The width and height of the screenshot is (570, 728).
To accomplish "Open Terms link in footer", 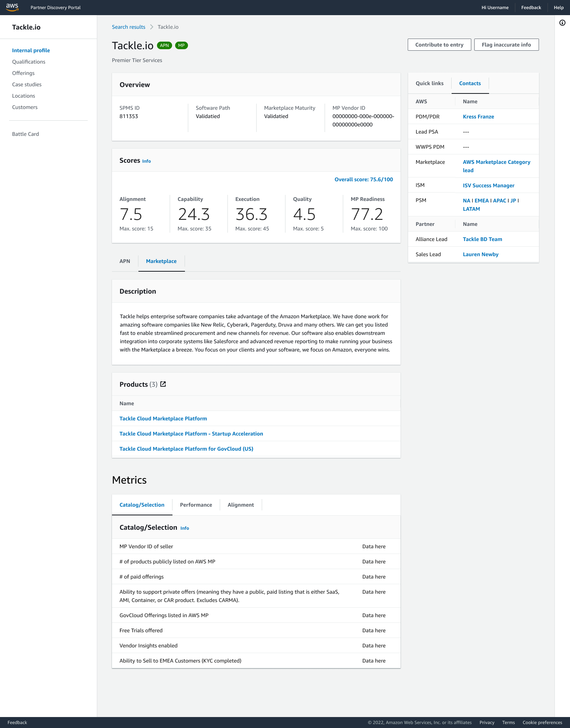I will click(x=508, y=722).
